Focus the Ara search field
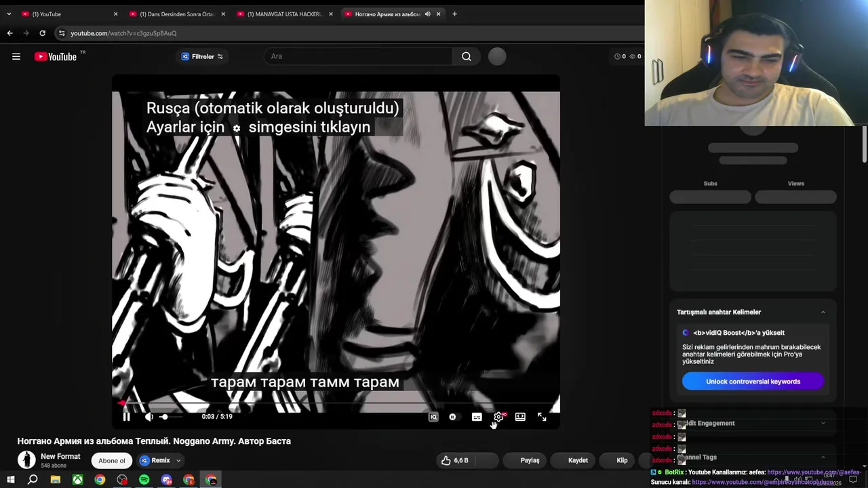 (x=358, y=56)
